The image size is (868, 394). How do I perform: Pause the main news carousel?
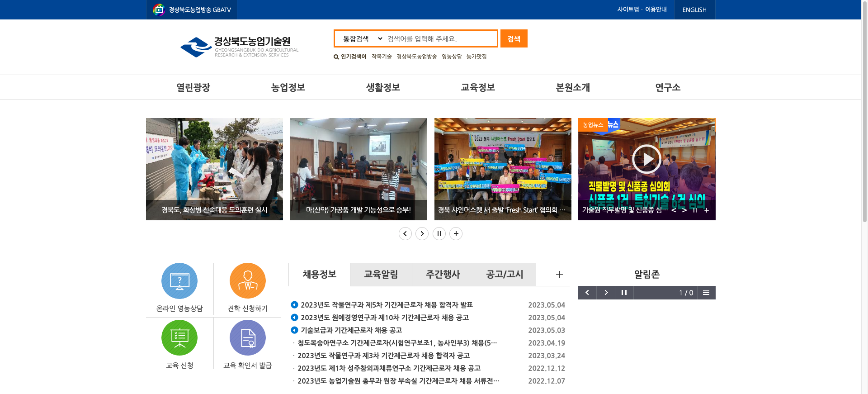(439, 233)
